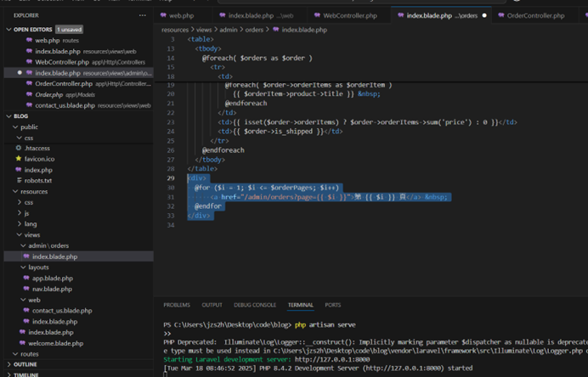Viewport: 588px width, 377px height.
Task: Select index.blade.php under admin\orders in tree
Action: click(78, 256)
